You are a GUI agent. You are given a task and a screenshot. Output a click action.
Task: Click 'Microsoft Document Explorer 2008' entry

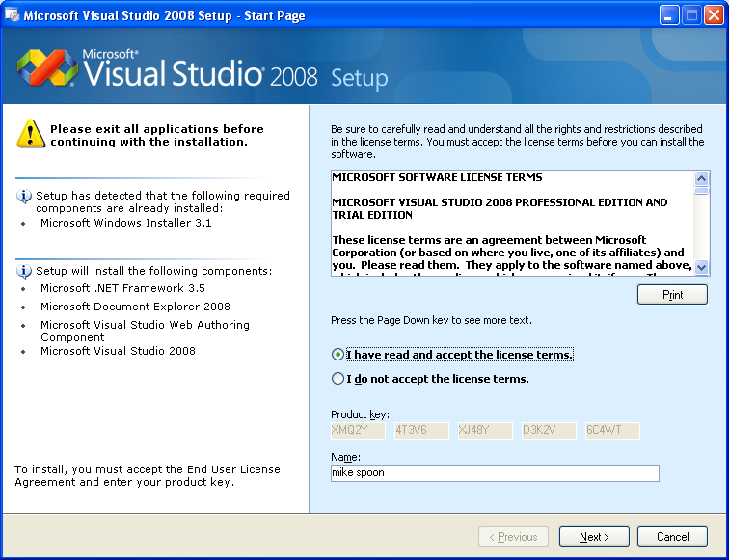pyautogui.click(x=135, y=307)
